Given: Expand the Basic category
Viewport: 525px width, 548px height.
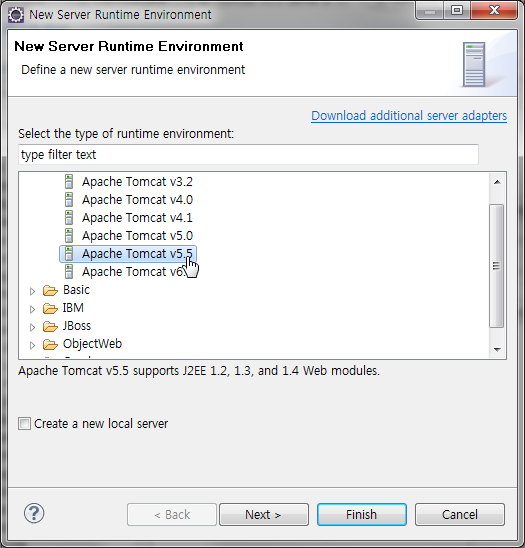Looking at the screenshot, I should (x=32, y=291).
